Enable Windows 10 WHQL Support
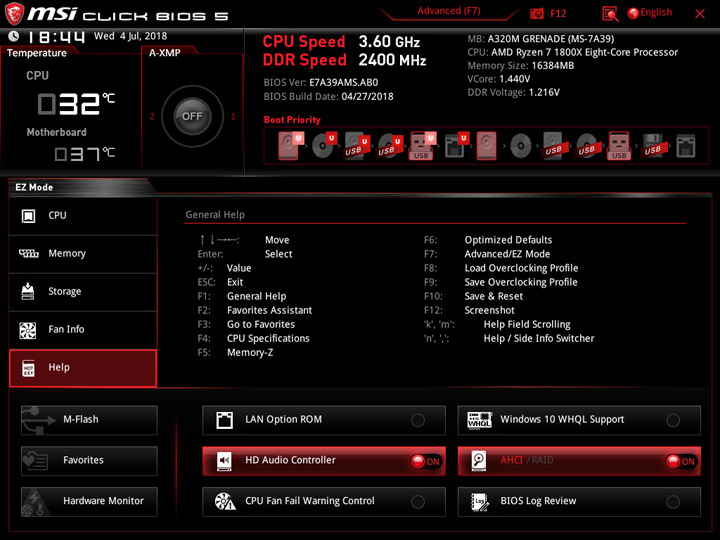 (x=673, y=420)
